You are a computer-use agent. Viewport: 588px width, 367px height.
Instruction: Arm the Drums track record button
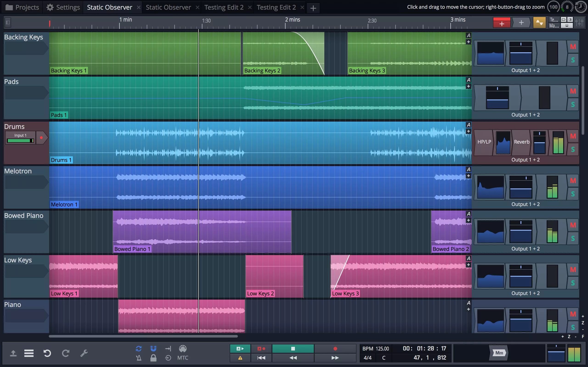[x=41, y=138]
